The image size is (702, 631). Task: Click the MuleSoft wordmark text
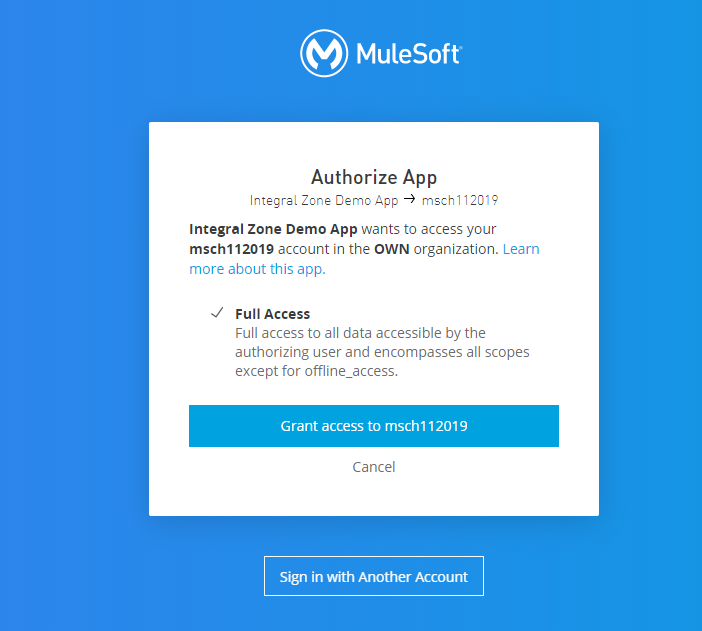click(x=409, y=54)
